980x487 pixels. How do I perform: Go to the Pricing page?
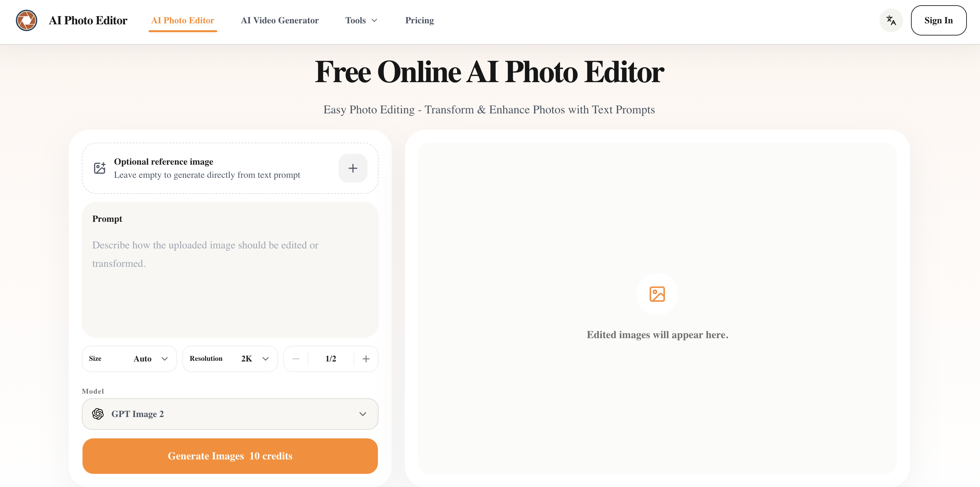[x=419, y=21]
